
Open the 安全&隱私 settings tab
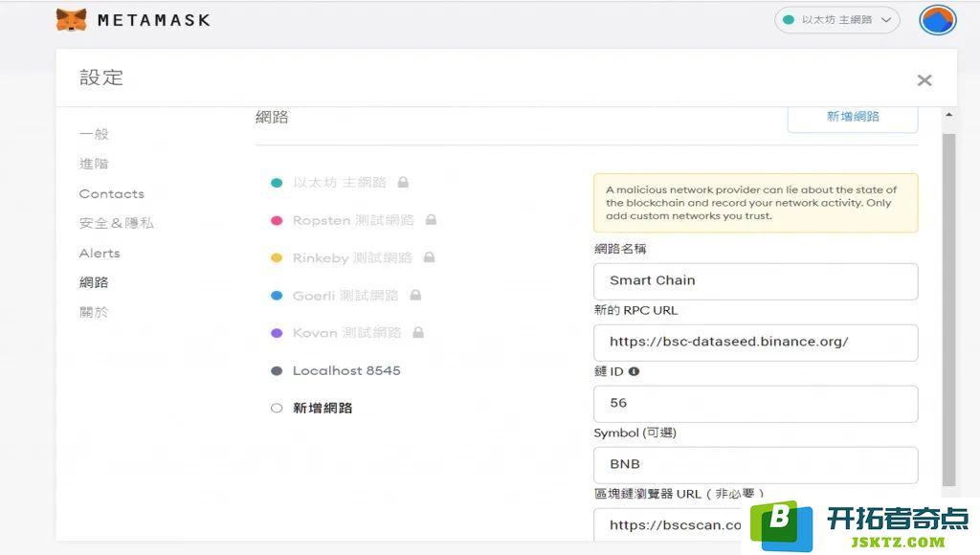116,223
